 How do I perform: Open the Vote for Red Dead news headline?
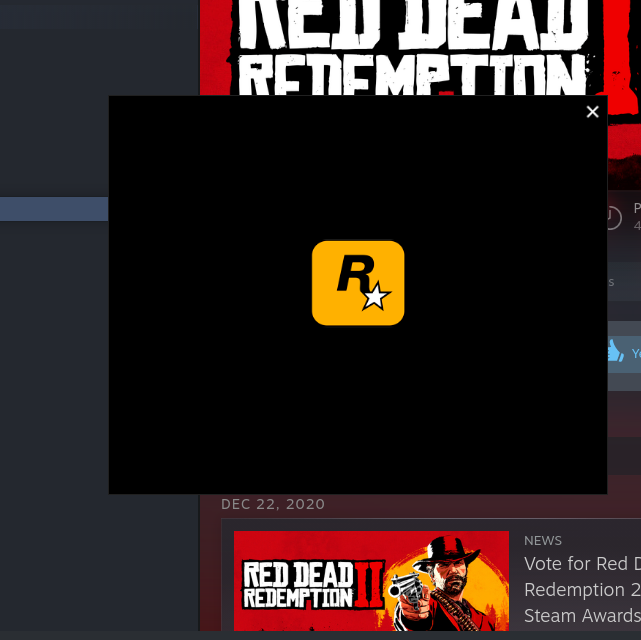point(582,589)
